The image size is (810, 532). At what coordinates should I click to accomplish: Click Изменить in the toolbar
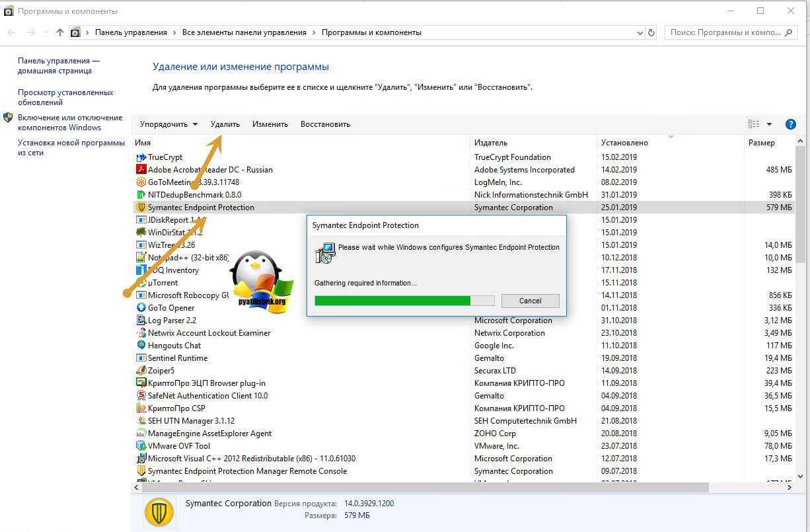tap(270, 124)
